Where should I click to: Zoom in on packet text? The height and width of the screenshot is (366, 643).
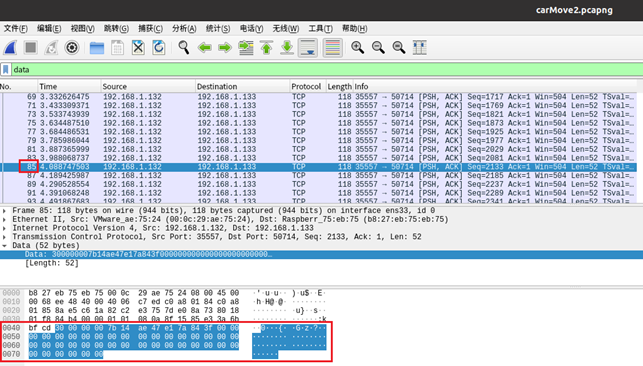point(358,48)
